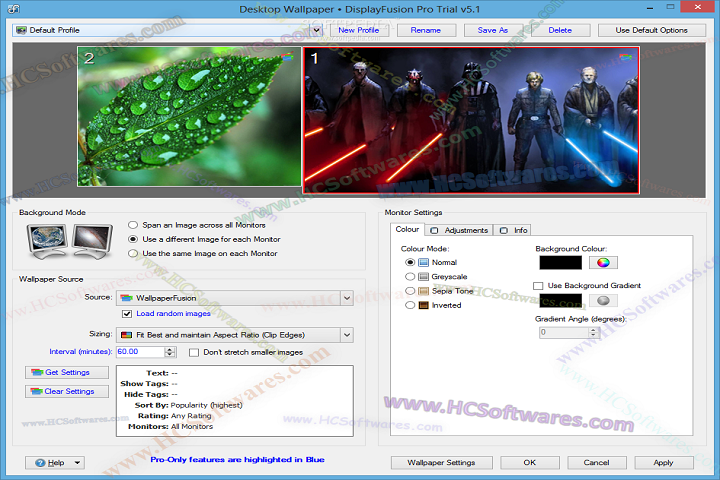Click the black Background Colour swatch
This screenshot has width=720, height=480.
point(560,262)
